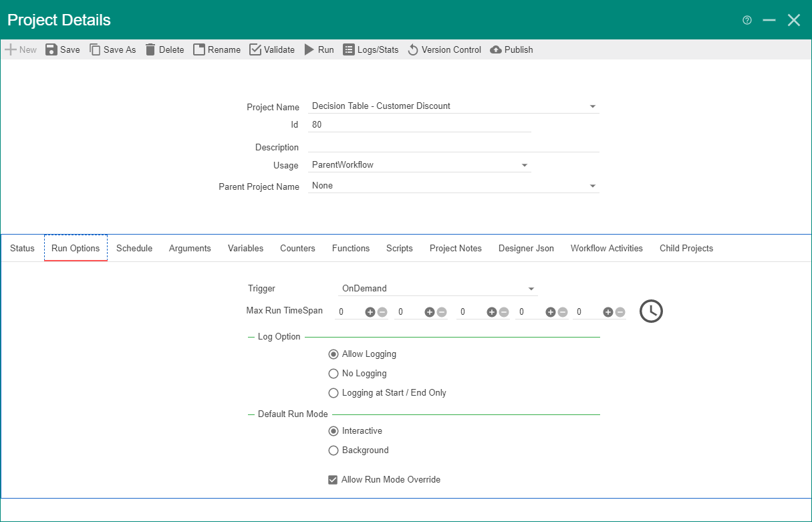Switch to the Child Projects tab

686,248
